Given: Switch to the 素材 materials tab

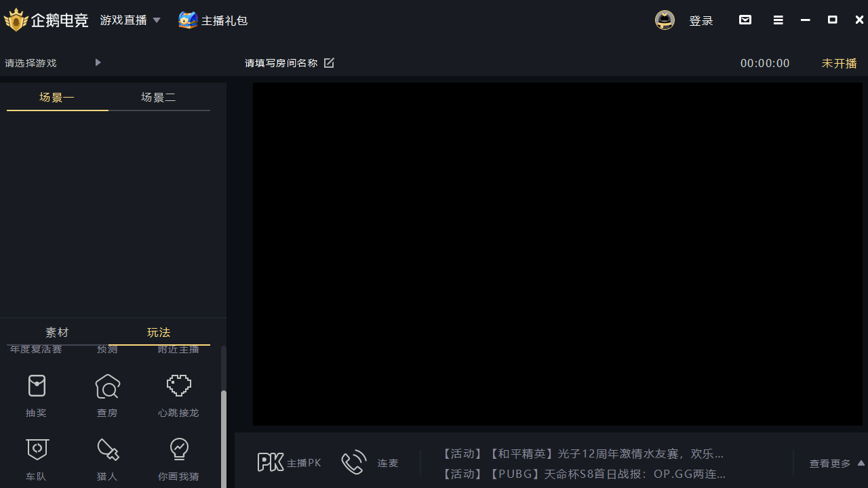Looking at the screenshot, I should 57,332.
